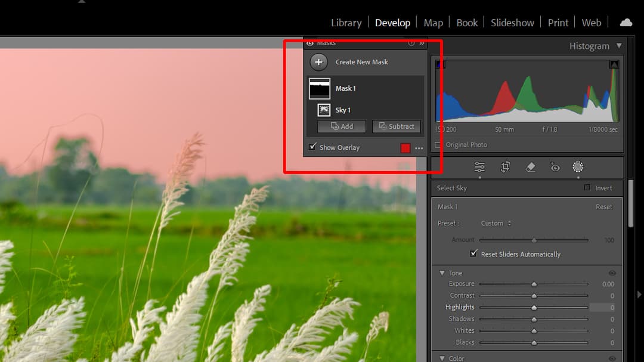This screenshot has width=644, height=362.
Task: Click the Shadows slider handle
Action: tap(534, 319)
